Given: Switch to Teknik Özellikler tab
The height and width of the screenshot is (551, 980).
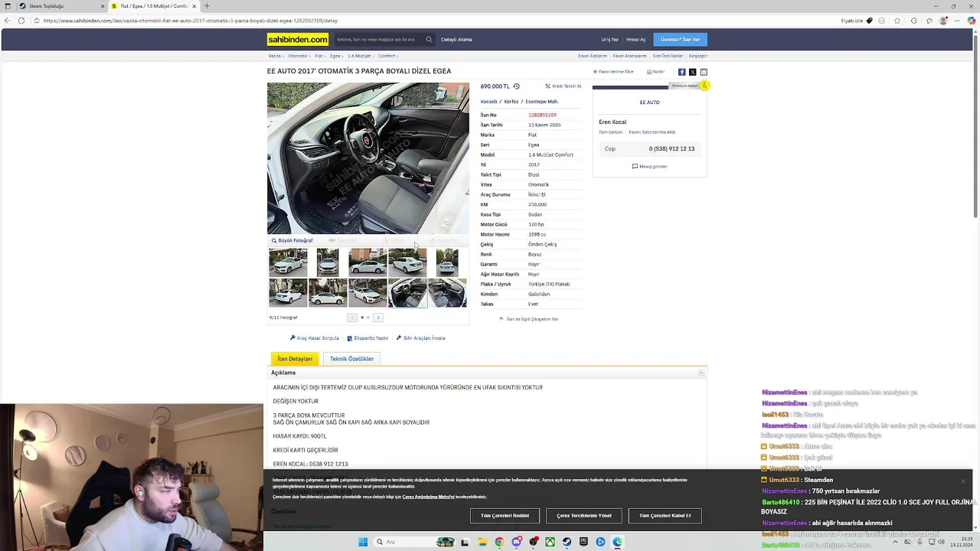Looking at the screenshot, I should click(351, 359).
